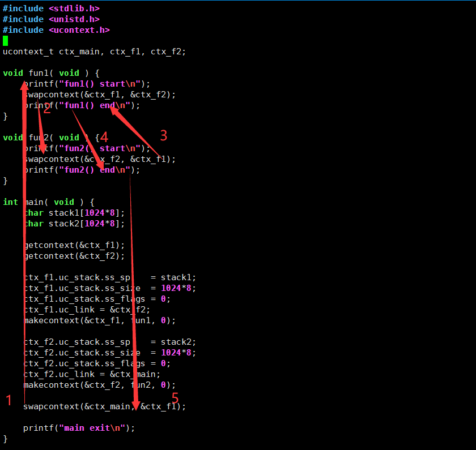Click the fun2 function name
476x450 pixels.
38,137
